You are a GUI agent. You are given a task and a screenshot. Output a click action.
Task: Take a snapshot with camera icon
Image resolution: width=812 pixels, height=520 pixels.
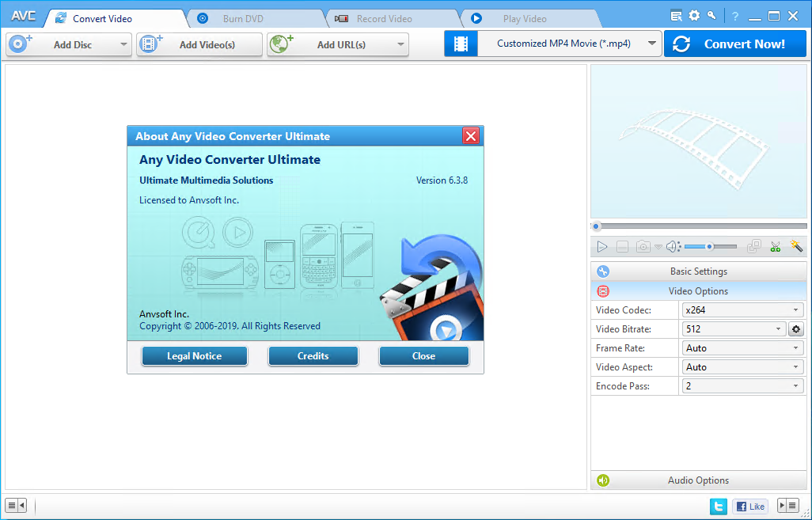pyautogui.click(x=643, y=246)
